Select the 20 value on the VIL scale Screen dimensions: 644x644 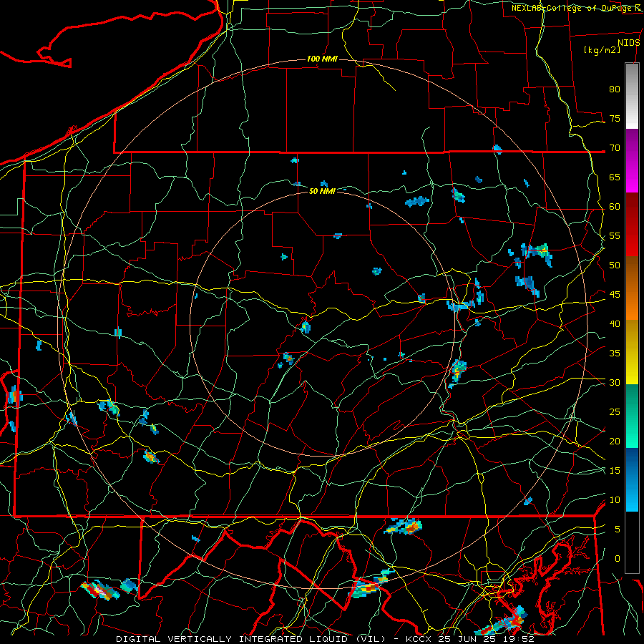pyautogui.click(x=615, y=441)
